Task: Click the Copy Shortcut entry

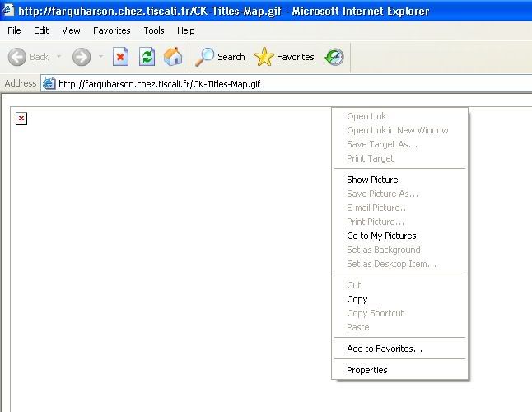Action: click(399, 313)
